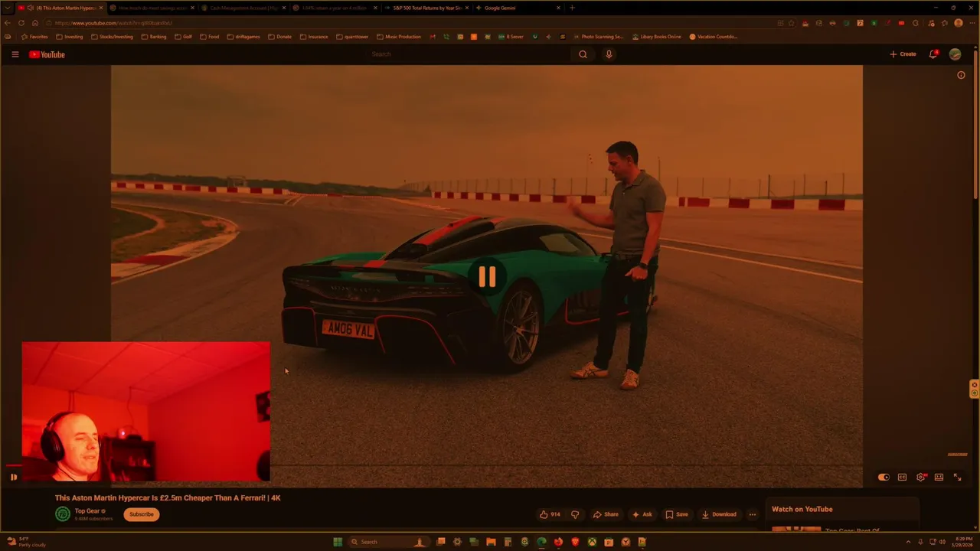
Task: Open the Photo Scanning bookmark
Action: [x=598, y=37]
